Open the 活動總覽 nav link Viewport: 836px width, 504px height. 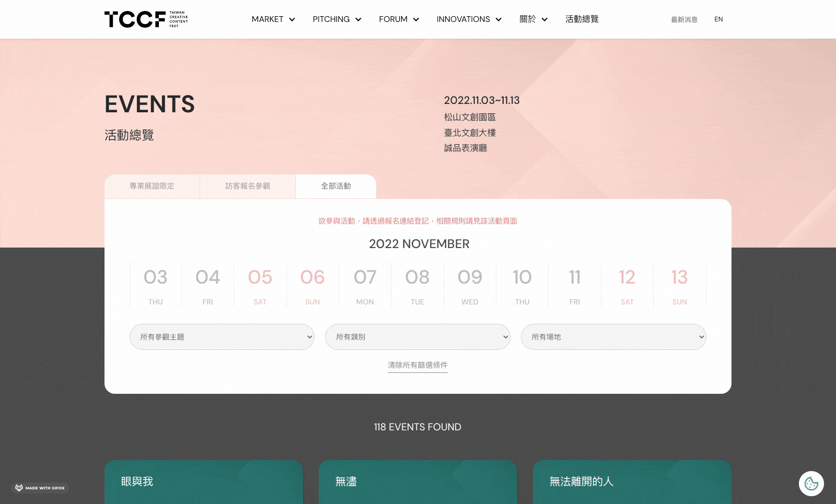coord(582,19)
